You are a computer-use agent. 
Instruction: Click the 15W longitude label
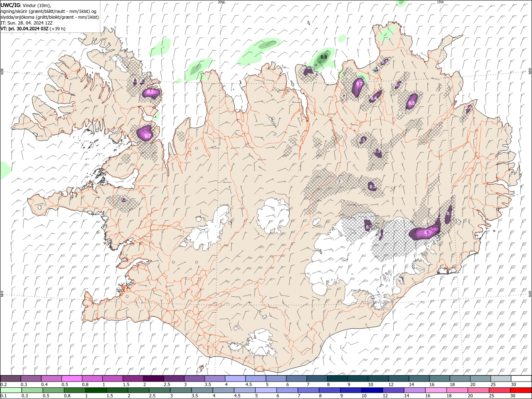click(x=440, y=2)
